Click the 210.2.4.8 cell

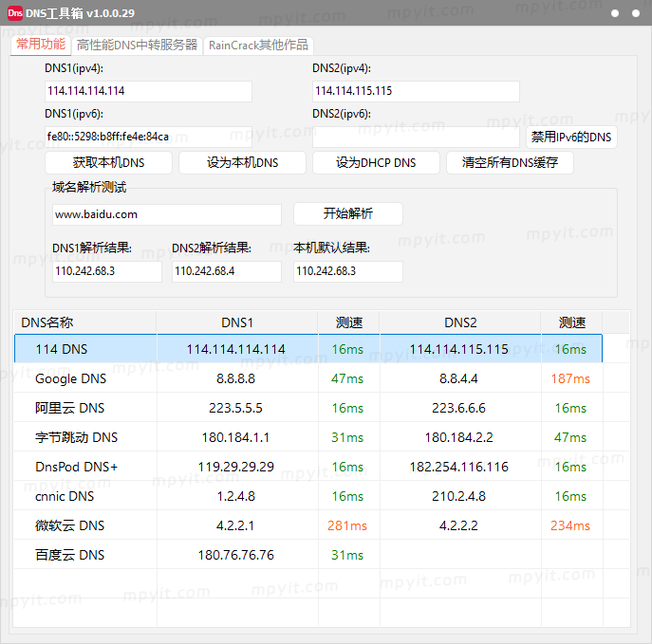(x=458, y=496)
